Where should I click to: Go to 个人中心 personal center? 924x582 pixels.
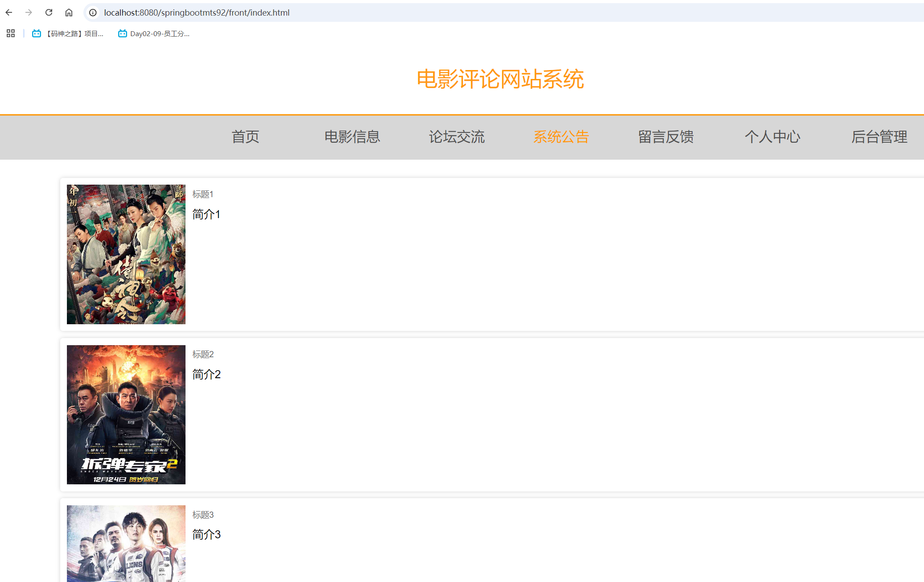[772, 137]
